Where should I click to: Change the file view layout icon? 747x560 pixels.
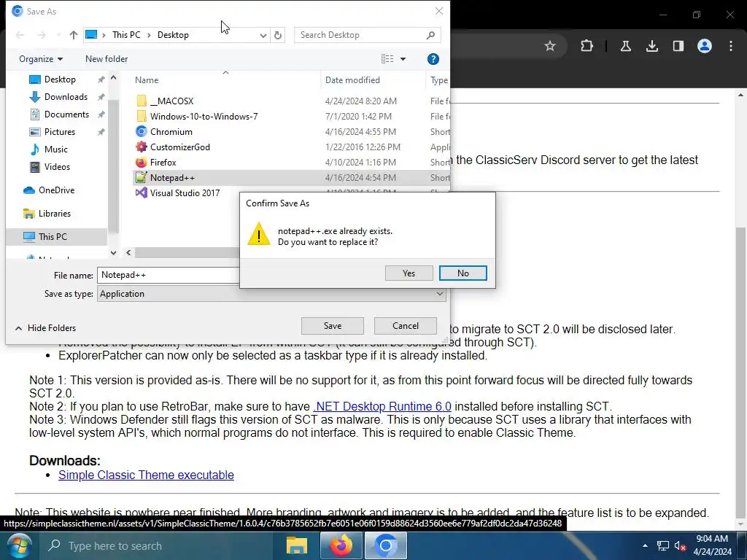click(387, 59)
